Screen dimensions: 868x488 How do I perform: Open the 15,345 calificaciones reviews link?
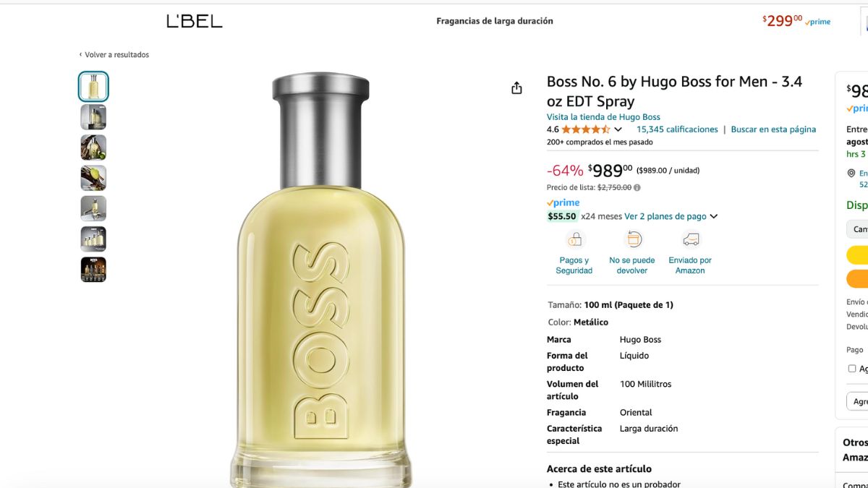(x=677, y=129)
